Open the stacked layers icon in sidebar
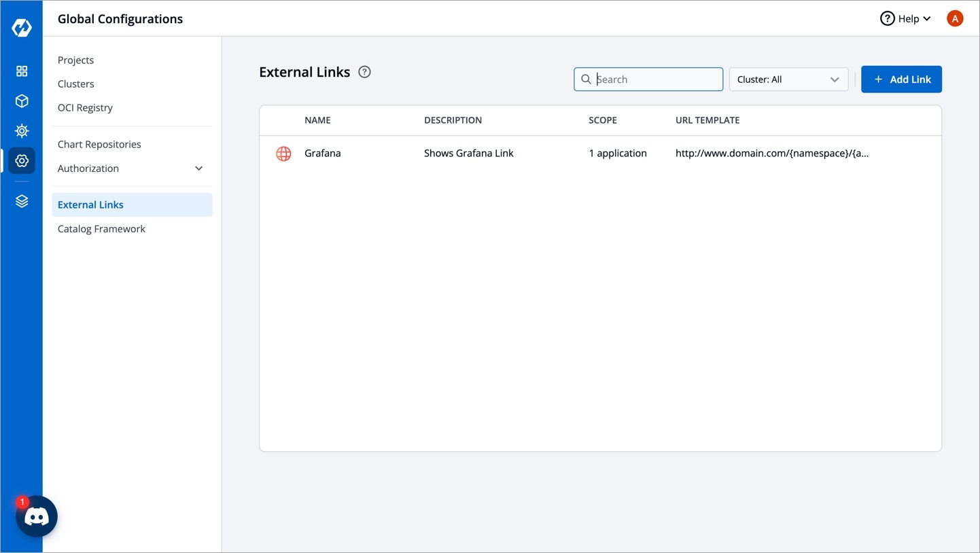980x553 pixels. click(x=22, y=202)
